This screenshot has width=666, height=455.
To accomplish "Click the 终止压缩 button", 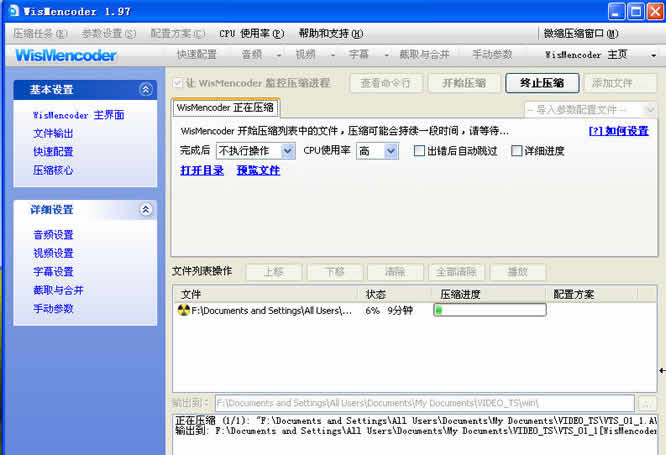I will point(542,83).
